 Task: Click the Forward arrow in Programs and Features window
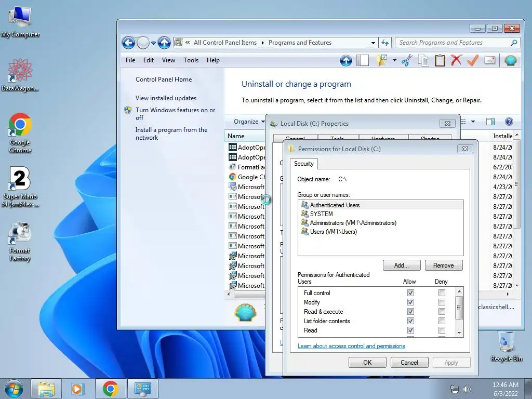pyautogui.click(x=143, y=43)
